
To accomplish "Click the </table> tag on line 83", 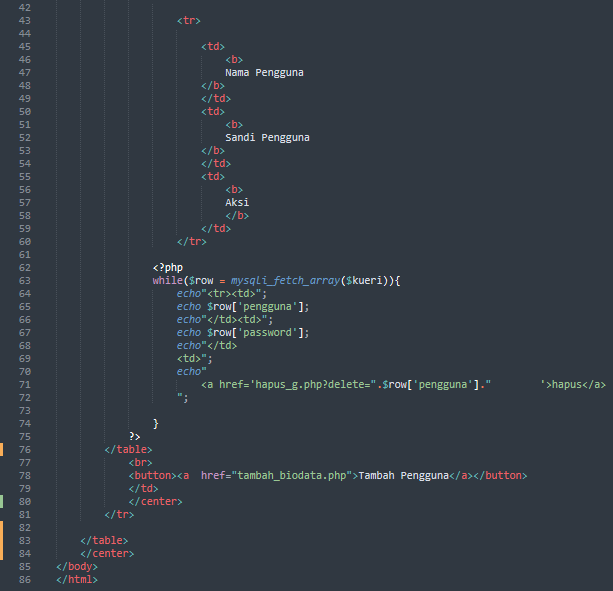I will tap(104, 541).
